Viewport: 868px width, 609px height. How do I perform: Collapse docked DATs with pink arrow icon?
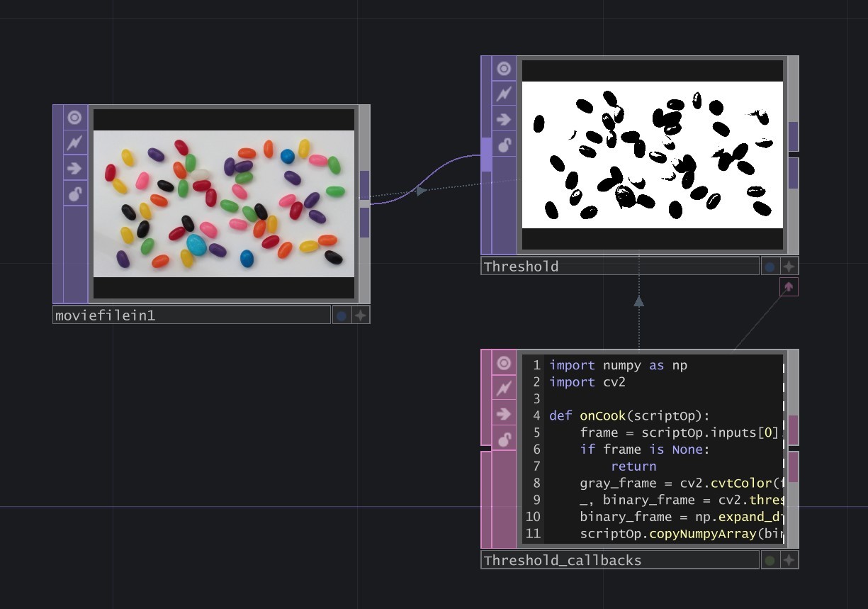click(x=789, y=286)
